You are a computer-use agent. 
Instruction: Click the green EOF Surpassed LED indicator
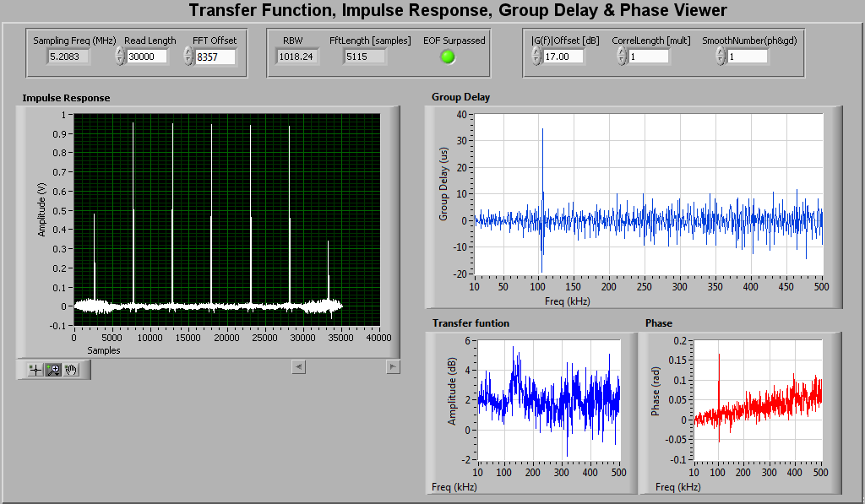[448, 57]
